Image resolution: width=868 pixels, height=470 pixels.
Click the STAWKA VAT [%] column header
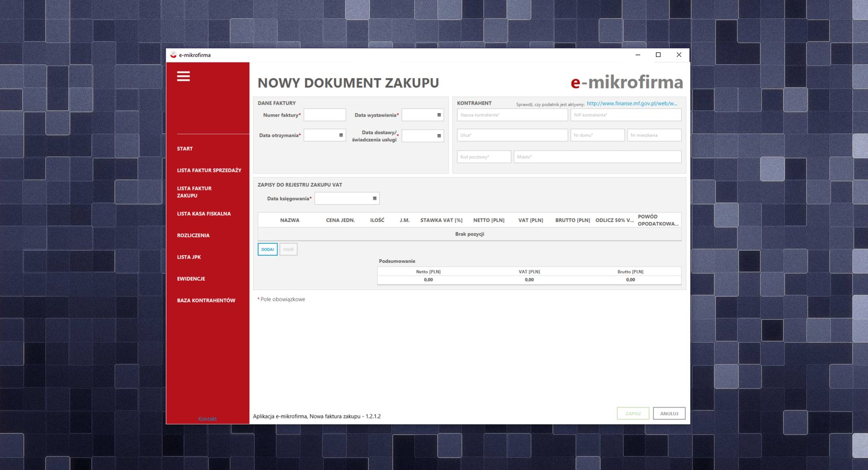tap(441, 220)
